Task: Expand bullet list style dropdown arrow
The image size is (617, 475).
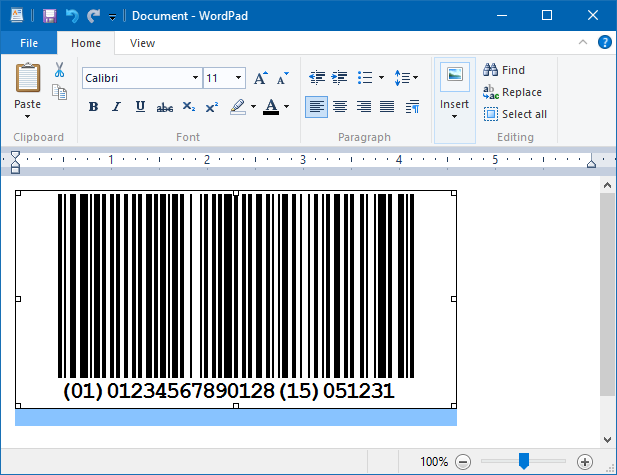Action: [x=381, y=78]
